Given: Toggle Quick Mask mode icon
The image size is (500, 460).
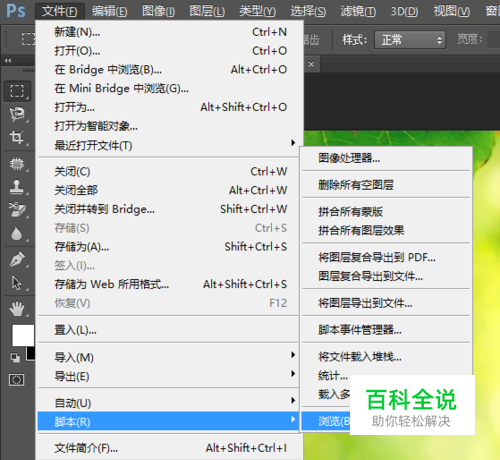Looking at the screenshot, I should pyautogui.click(x=17, y=379).
